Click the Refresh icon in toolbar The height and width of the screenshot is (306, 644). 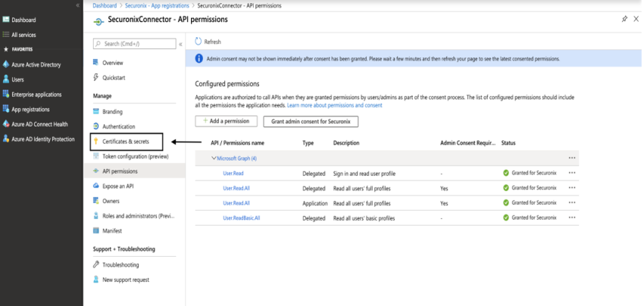(x=199, y=42)
